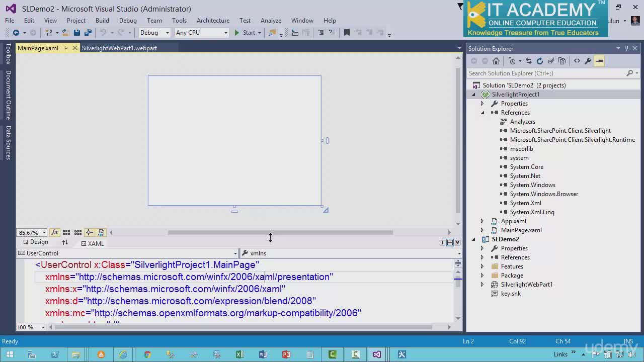Toggle a bookmark with the bookmark icon

pyautogui.click(x=347, y=33)
